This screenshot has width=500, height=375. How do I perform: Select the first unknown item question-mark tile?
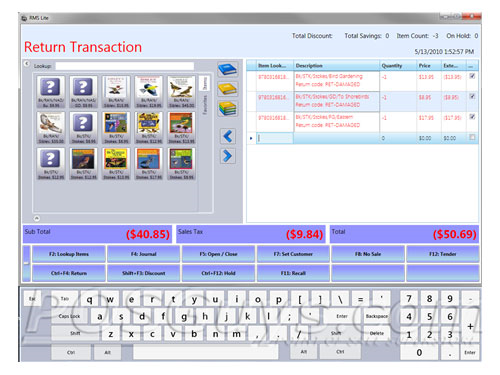point(50,91)
